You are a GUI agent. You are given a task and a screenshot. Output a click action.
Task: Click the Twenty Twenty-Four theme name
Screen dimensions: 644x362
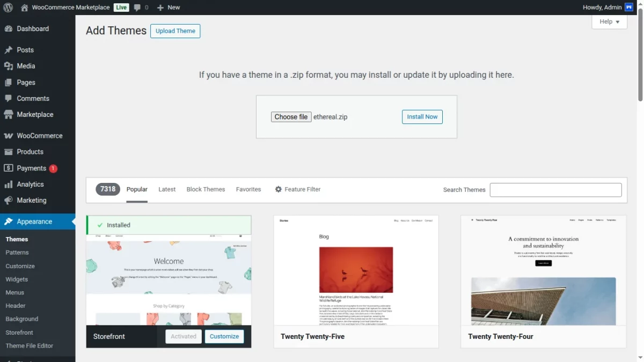501,337
